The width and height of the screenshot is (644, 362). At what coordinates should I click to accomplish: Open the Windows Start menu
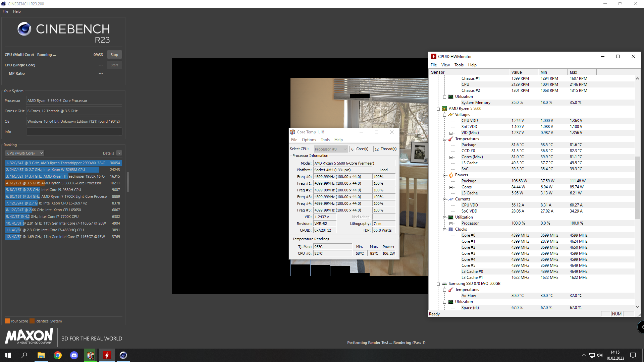click(8, 355)
